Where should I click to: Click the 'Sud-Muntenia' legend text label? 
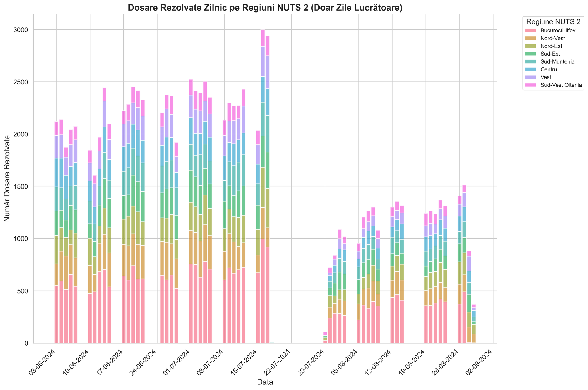click(x=557, y=62)
